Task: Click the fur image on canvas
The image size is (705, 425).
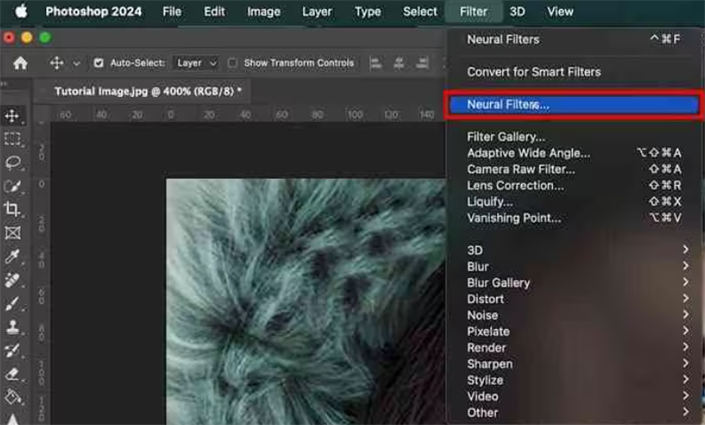Action: pos(306,301)
